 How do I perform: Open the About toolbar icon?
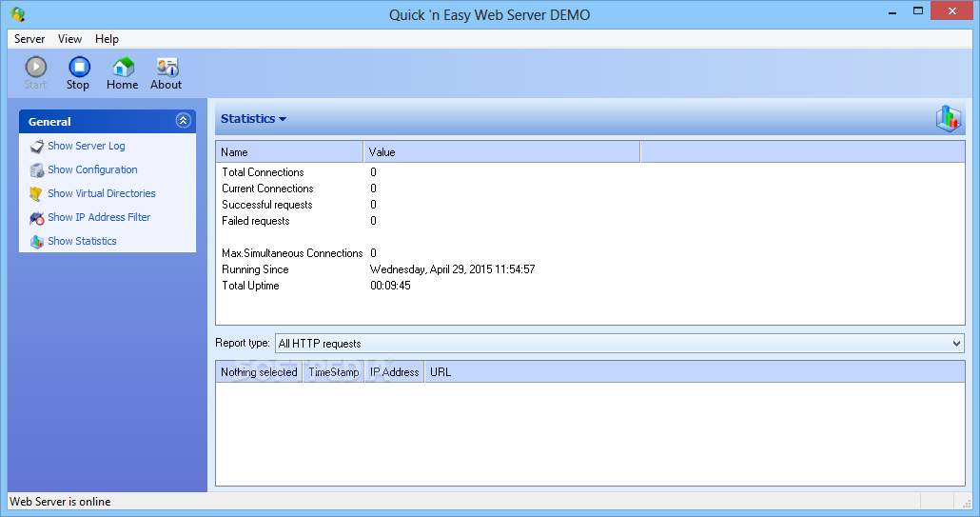tap(167, 67)
